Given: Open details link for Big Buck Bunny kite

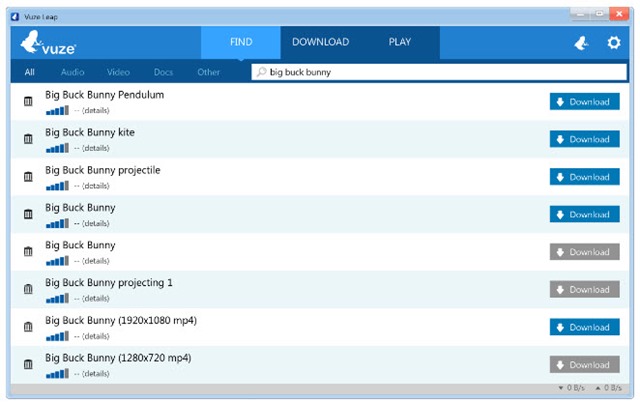Looking at the screenshot, I should pos(96,148).
